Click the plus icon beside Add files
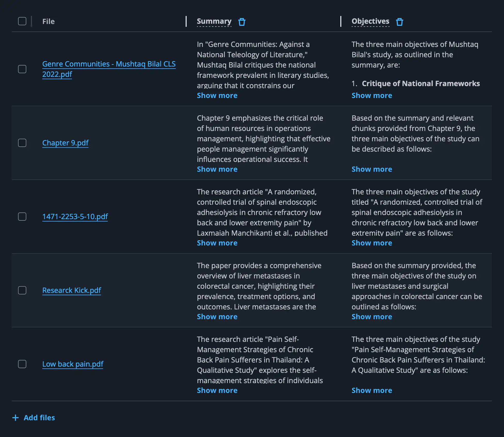This screenshot has width=504, height=437. click(x=15, y=418)
